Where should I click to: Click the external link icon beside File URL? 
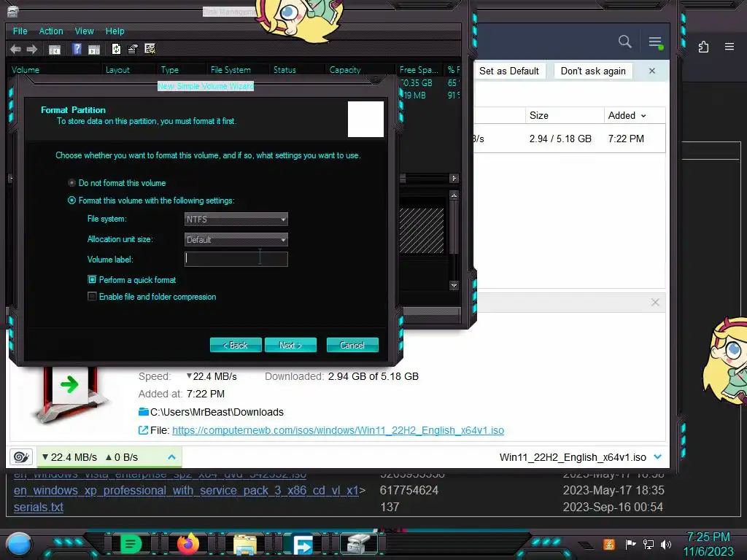click(143, 430)
